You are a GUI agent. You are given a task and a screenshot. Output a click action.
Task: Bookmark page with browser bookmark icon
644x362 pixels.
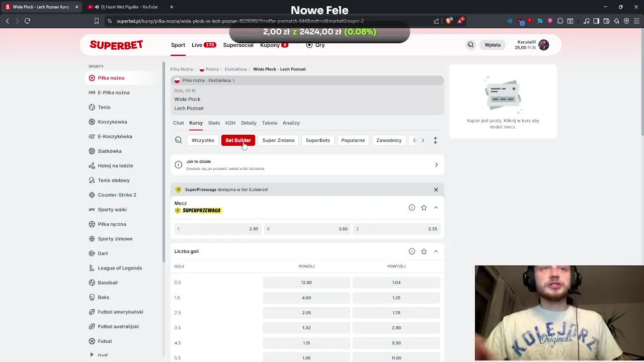[97, 21]
